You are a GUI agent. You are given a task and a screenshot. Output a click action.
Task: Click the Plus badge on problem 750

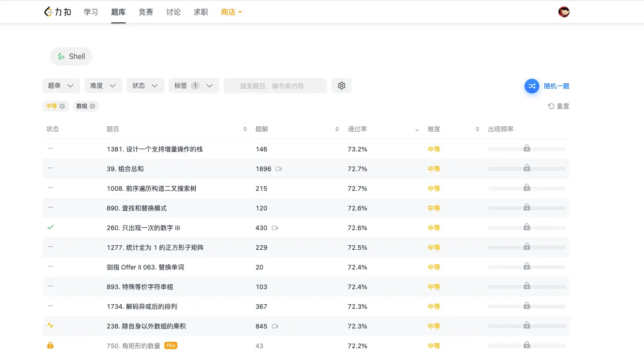(x=171, y=345)
